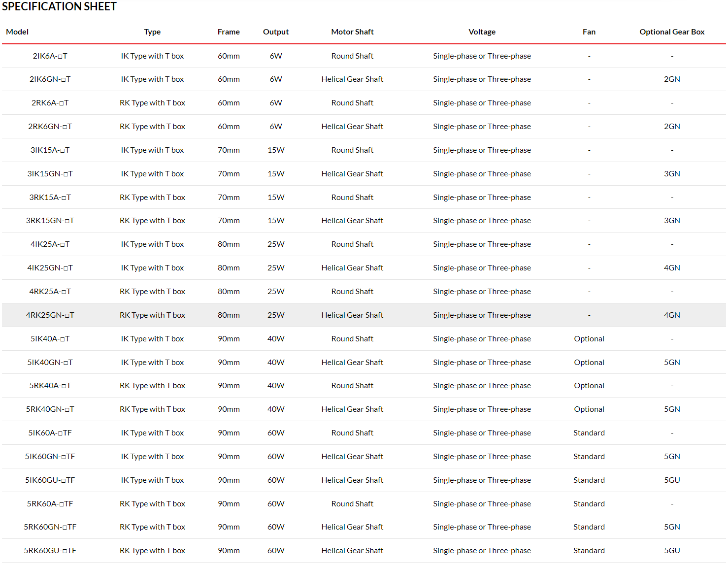
Task: Click 60W output in 5IK60GN-□TF row
Action: tap(276, 457)
